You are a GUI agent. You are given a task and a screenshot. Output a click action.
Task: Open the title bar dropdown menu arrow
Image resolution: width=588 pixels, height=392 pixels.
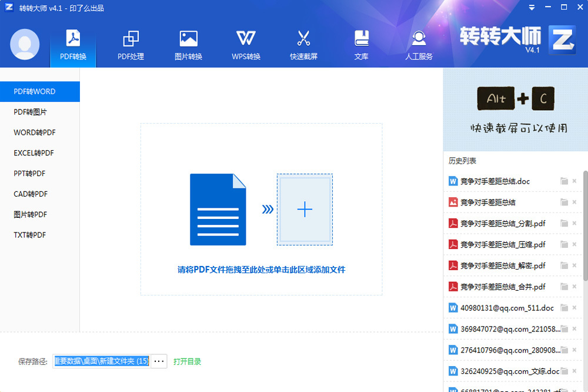click(532, 7)
